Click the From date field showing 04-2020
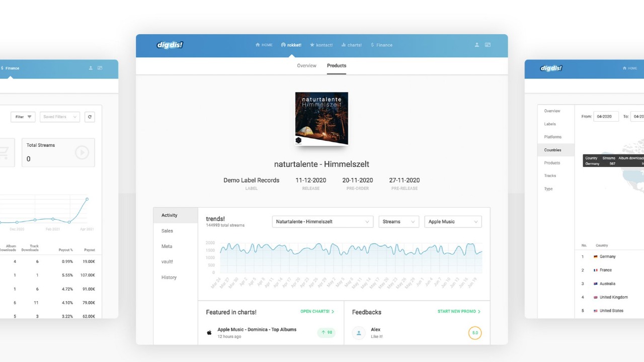This screenshot has width=644, height=362. pyautogui.click(x=606, y=117)
